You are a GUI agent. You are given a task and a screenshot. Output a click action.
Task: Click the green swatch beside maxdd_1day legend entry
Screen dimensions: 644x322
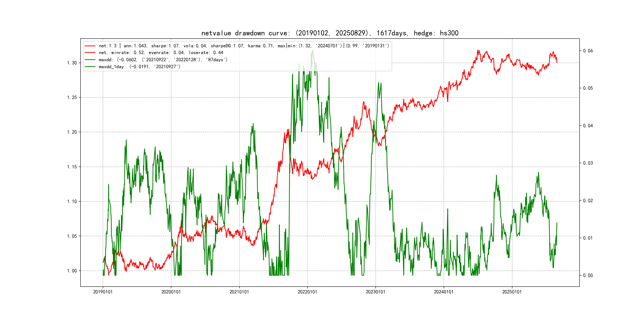tap(90, 67)
